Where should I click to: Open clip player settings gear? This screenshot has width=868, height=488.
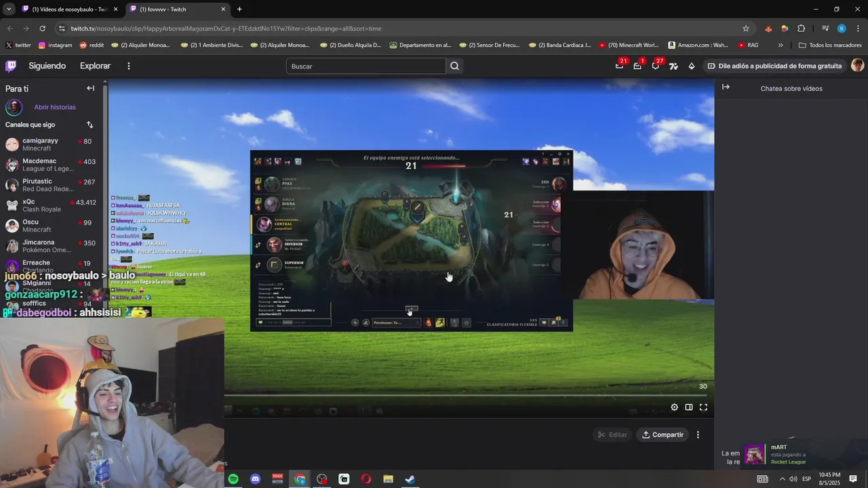(674, 407)
